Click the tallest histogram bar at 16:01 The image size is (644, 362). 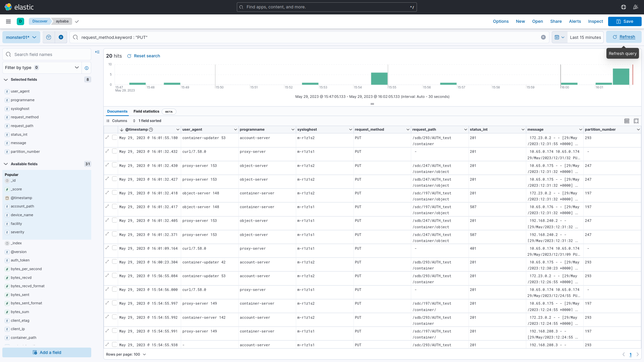coord(621,77)
